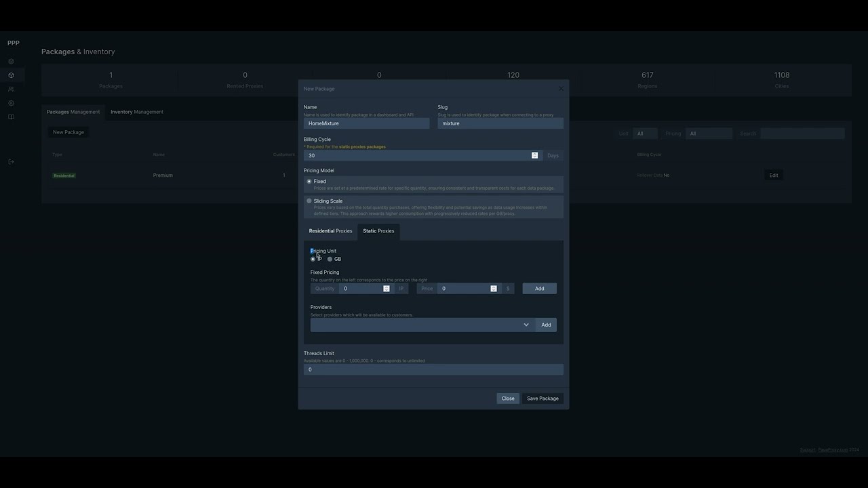Click the Packages & Inventory heading

tap(78, 52)
